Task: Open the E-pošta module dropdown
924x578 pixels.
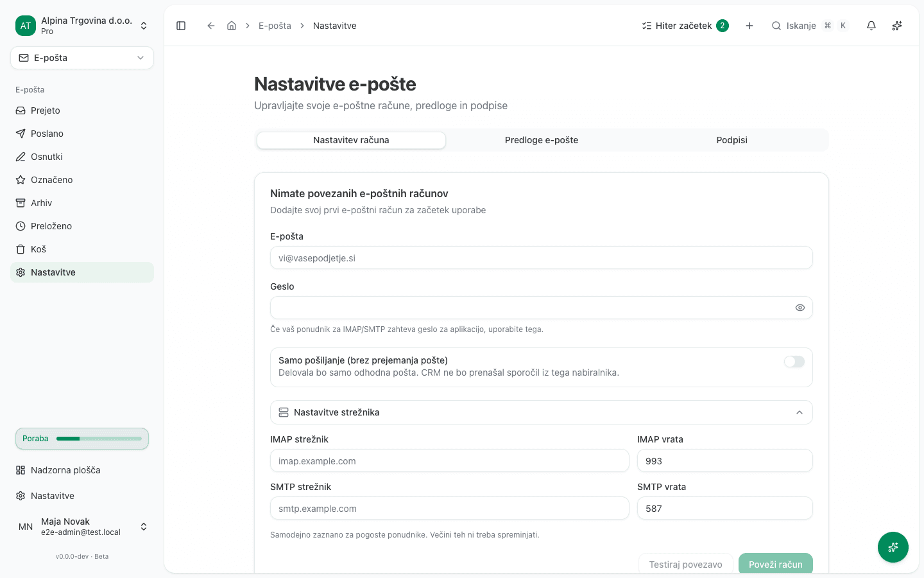Action: click(82, 58)
